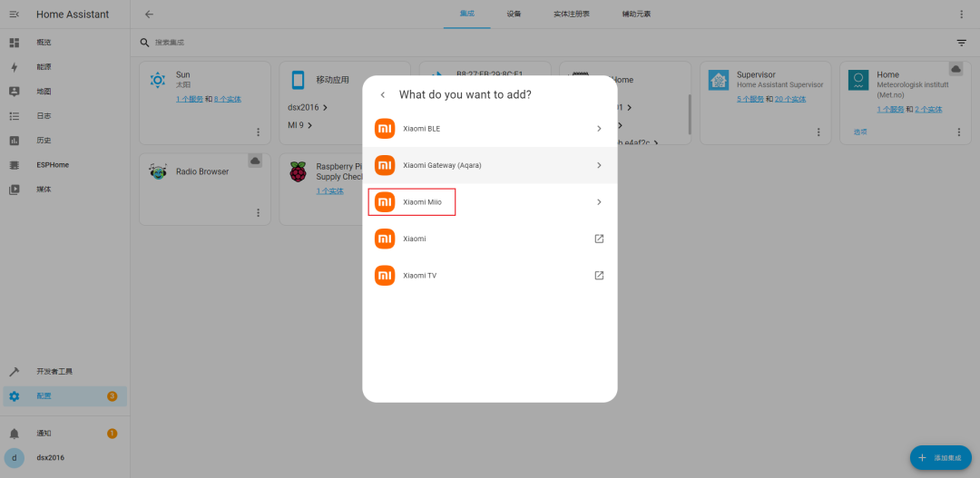Switch to the 辅助元素 tab
Viewport: 980px width, 478px height.
636,14
